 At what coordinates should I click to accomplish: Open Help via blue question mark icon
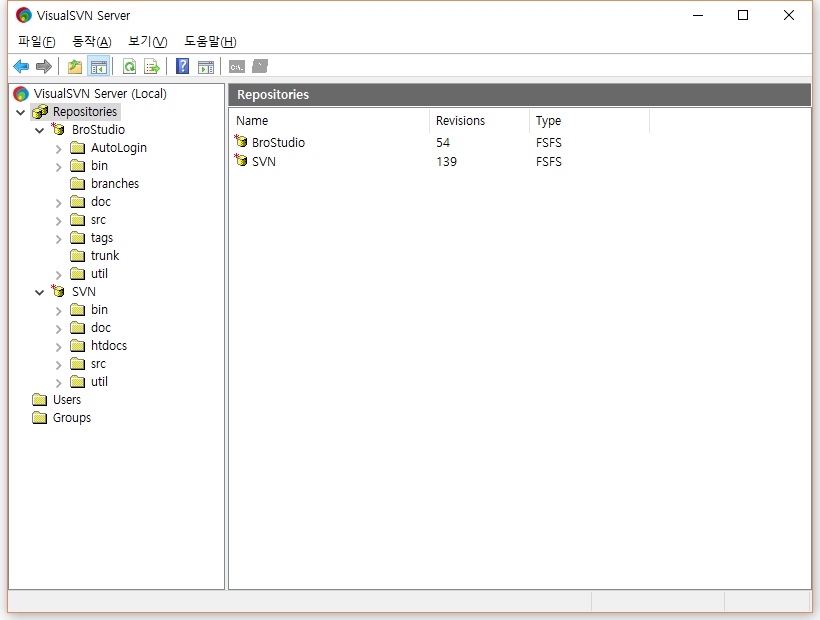[x=183, y=66]
